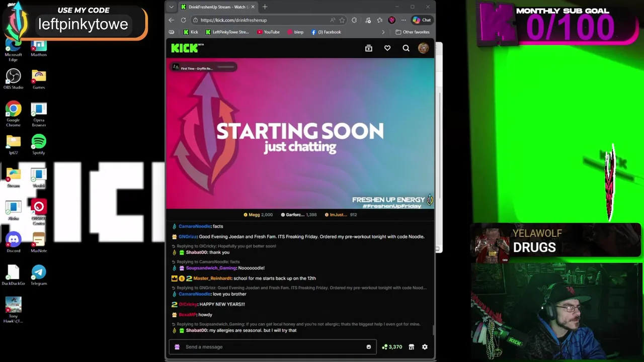
Task: Open DuckDuckGo desktop file
Action: (x=13, y=275)
